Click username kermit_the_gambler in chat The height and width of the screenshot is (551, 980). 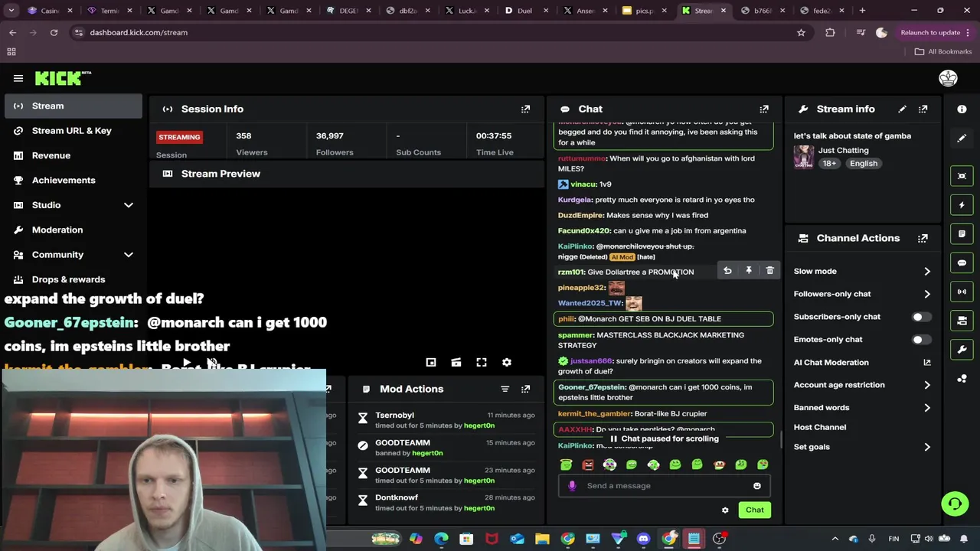tap(594, 414)
